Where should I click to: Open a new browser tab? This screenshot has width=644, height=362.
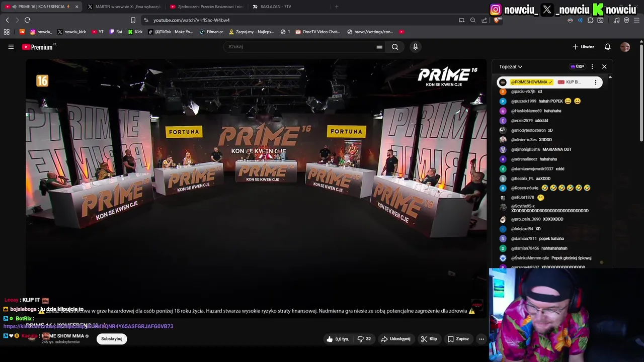point(337,7)
